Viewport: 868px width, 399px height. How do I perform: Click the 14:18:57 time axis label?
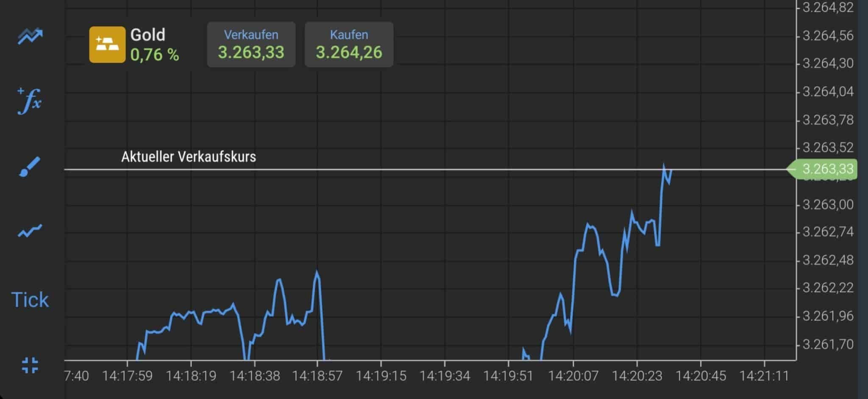[317, 376]
